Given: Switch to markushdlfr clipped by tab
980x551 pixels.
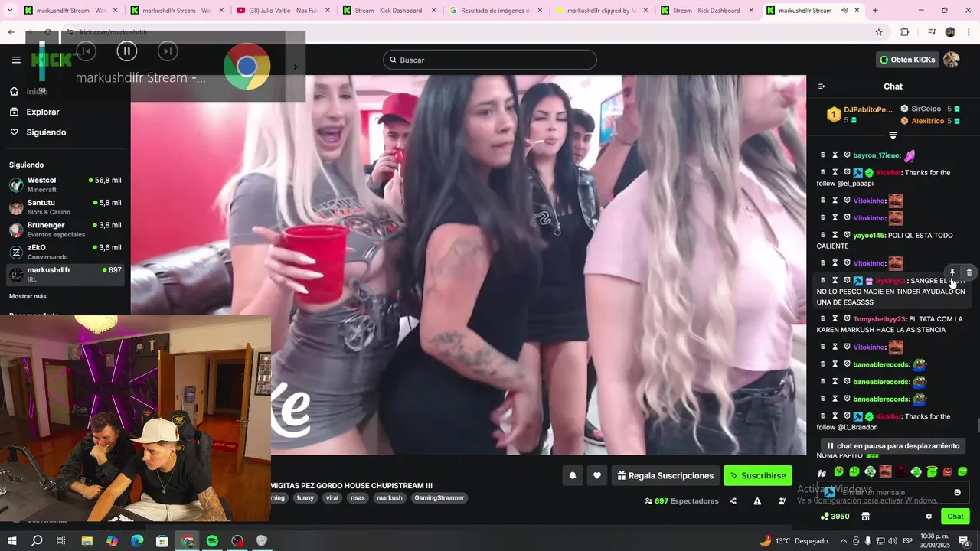Looking at the screenshot, I should (603, 11).
